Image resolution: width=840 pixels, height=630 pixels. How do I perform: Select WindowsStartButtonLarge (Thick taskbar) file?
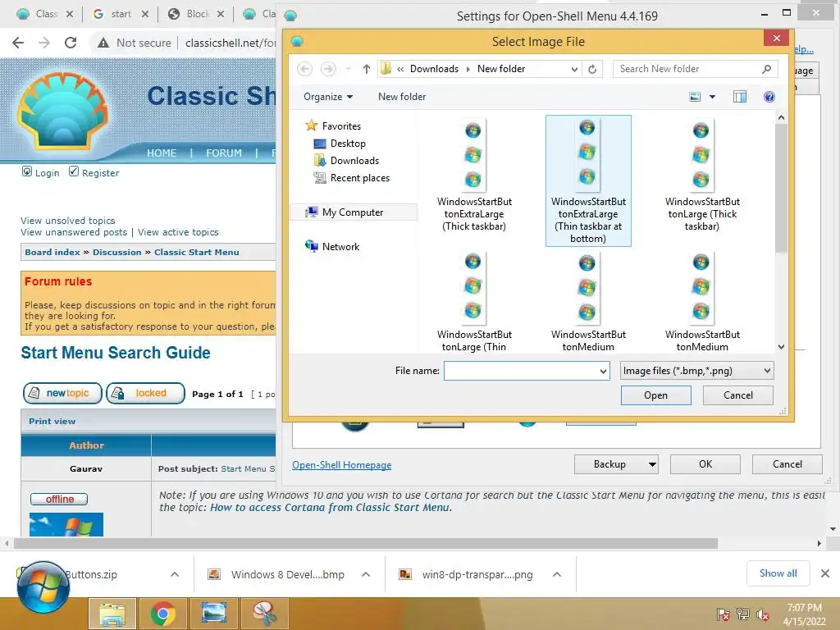point(702,176)
